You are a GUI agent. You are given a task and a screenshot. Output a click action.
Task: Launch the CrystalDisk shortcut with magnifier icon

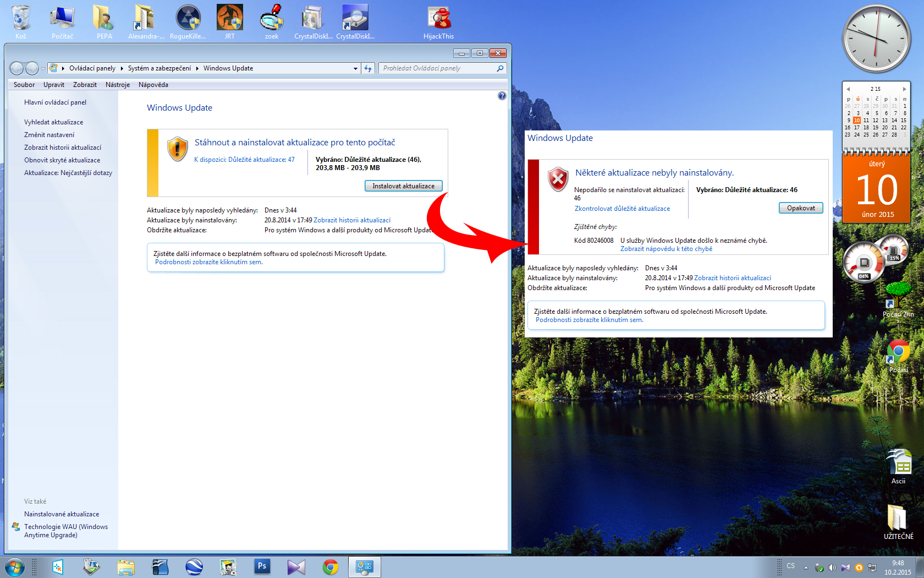pos(355,22)
